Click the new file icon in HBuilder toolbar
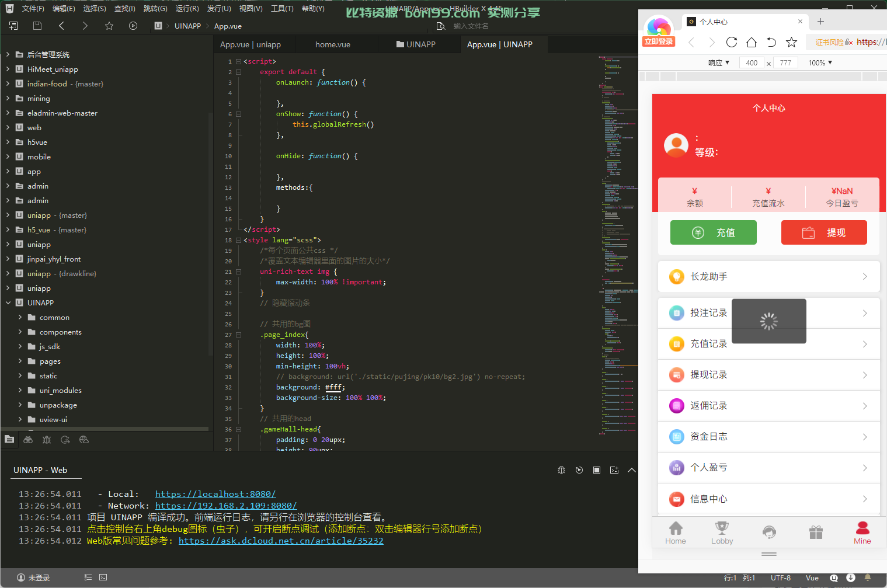Image resolution: width=887 pixels, height=588 pixels. (x=13, y=26)
